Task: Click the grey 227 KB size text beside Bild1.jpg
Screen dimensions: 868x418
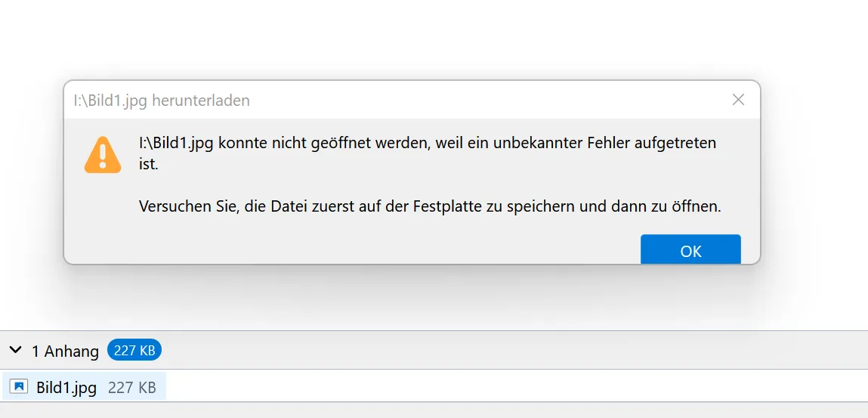Action: [131, 387]
